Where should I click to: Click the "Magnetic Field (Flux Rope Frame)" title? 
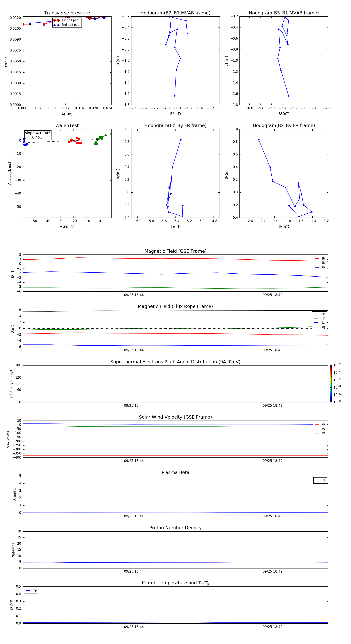175,307
